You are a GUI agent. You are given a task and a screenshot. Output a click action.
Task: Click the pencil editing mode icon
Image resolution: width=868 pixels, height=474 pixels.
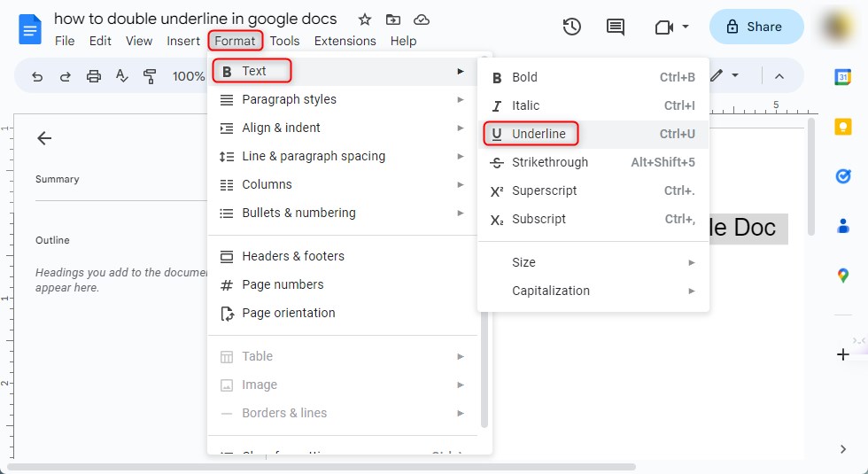click(717, 75)
